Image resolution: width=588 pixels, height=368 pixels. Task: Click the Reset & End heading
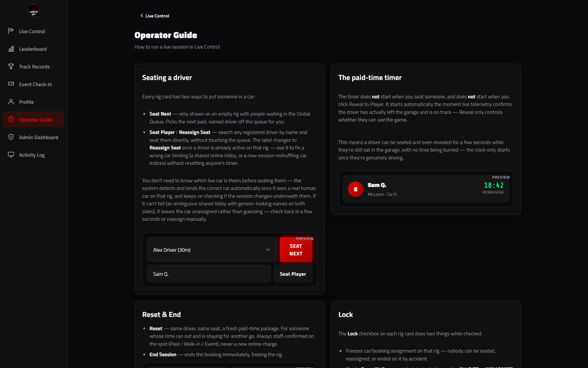click(x=161, y=315)
